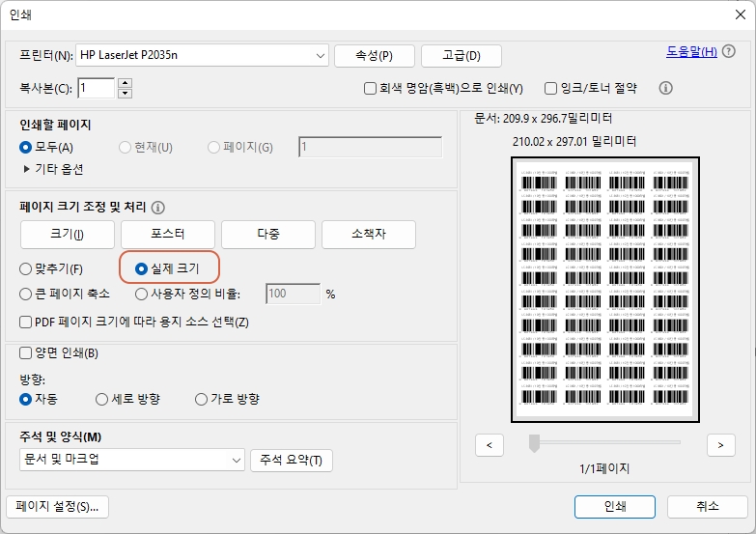Click the custom scale percent field
Image resolution: width=756 pixels, height=534 pixels.
coord(294,294)
